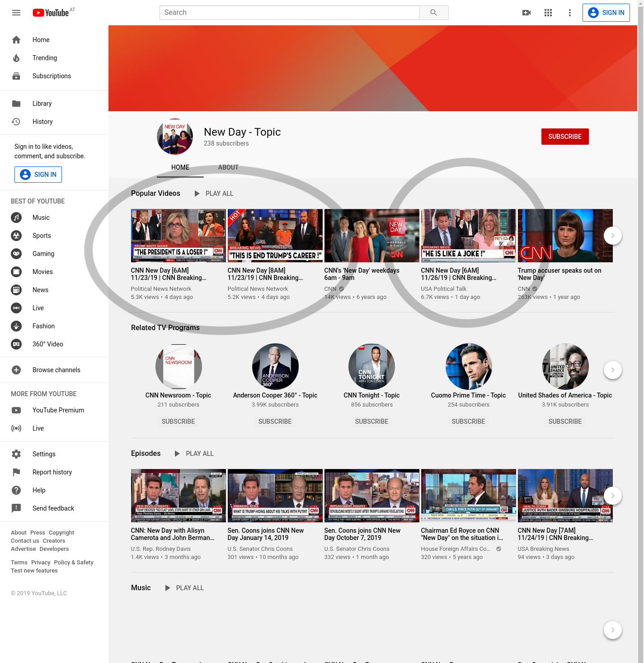Subscribe to United Shades of America
The height and width of the screenshot is (663, 644).
point(565,421)
